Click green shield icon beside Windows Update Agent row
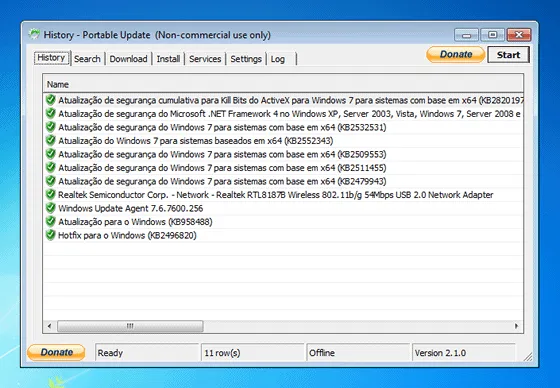 [51, 208]
